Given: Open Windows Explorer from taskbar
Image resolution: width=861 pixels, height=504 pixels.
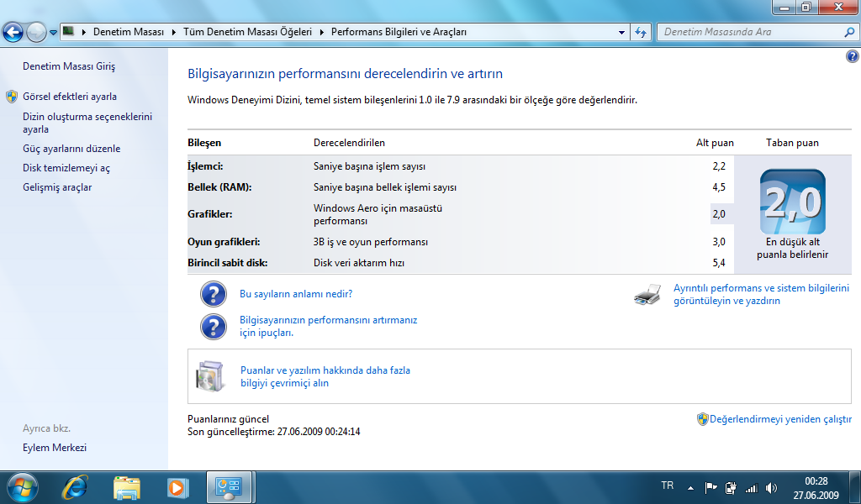Looking at the screenshot, I should (x=126, y=487).
